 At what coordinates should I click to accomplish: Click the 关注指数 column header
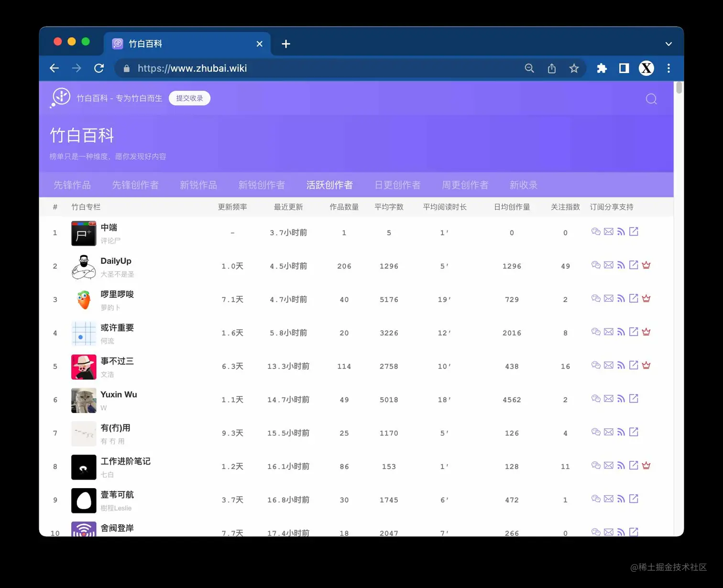point(565,207)
